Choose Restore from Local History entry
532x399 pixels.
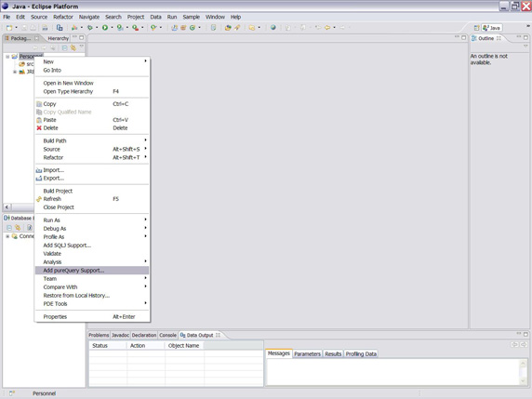click(91, 296)
